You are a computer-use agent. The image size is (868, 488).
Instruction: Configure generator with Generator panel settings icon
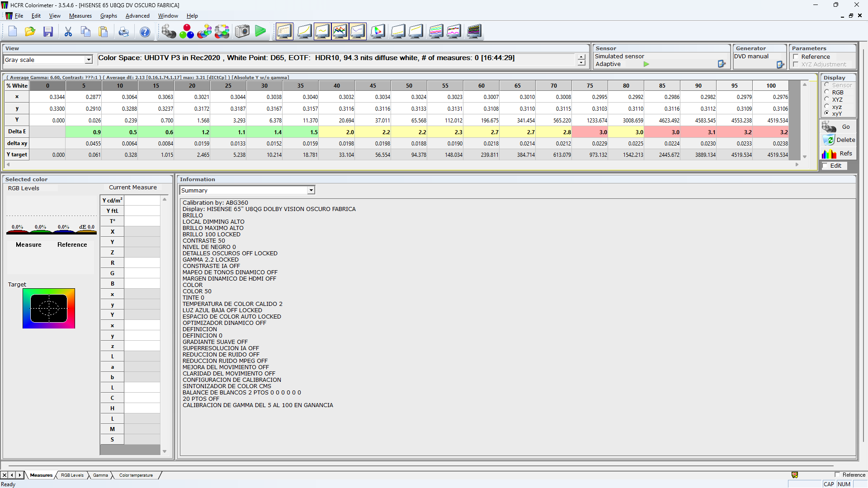[780, 65]
